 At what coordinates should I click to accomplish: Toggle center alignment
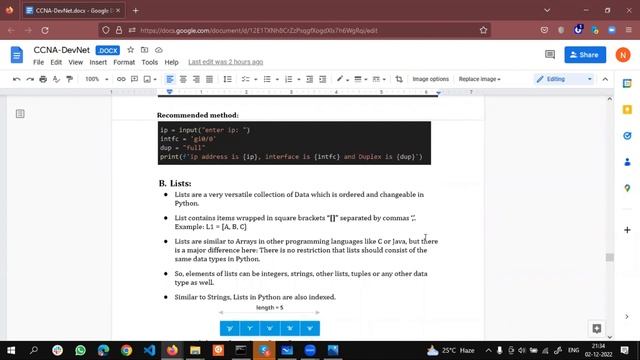point(183,79)
